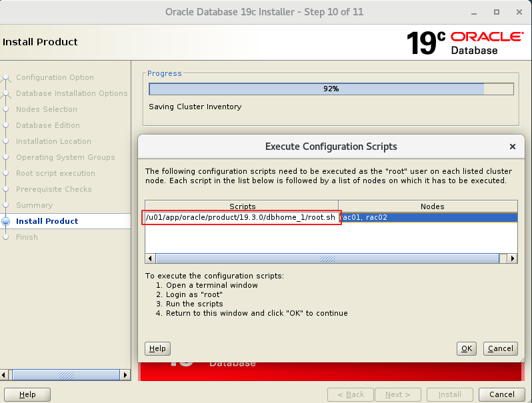Minimize the Oracle installer window
532x403 pixels.
[474, 13]
